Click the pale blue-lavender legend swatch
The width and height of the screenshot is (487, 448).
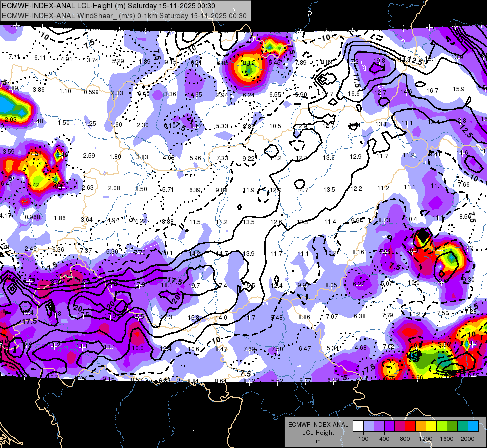pos(369,426)
